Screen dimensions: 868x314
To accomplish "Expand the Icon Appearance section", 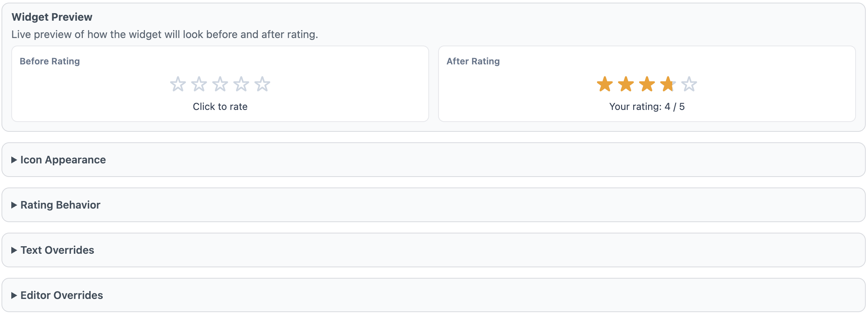I will pos(62,160).
